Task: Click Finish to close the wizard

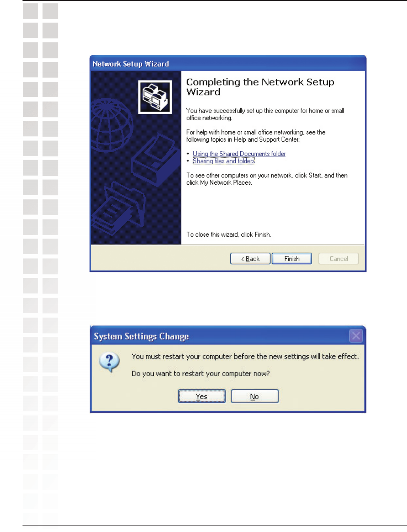Action: [x=292, y=259]
